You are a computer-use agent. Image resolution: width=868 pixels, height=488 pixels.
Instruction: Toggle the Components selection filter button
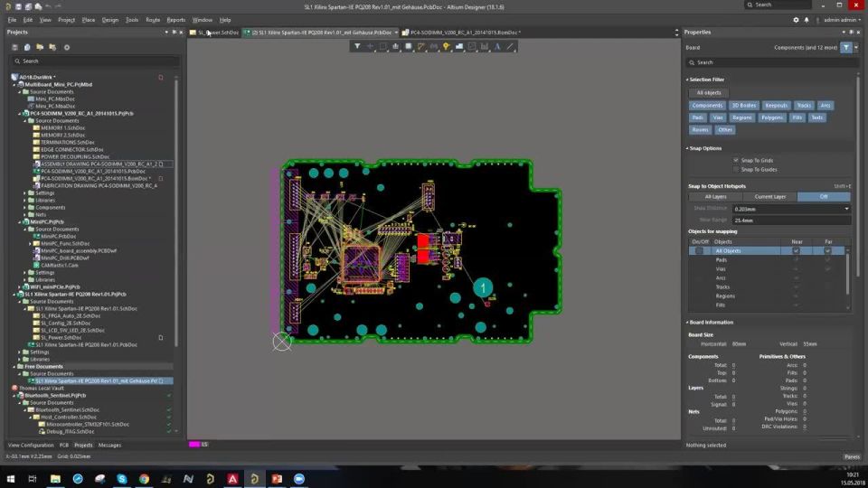point(707,105)
